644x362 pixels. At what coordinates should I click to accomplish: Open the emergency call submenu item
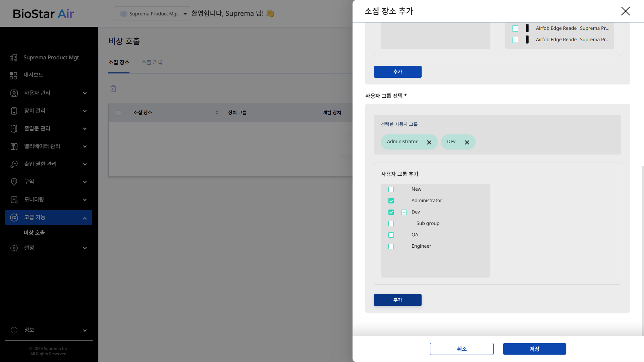tap(34, 233)
